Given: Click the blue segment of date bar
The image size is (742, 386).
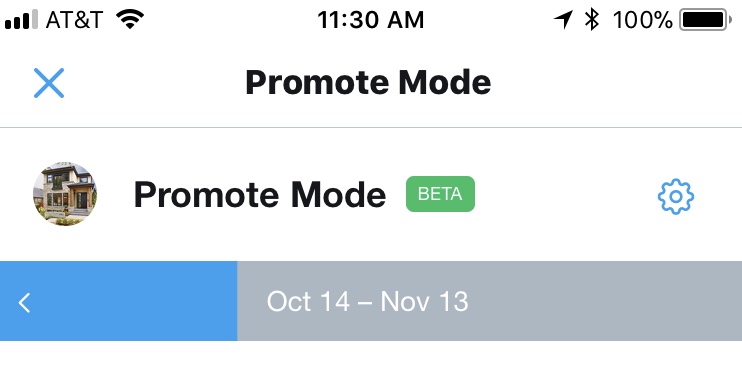Looking at the screenshot, I should 118,301.
